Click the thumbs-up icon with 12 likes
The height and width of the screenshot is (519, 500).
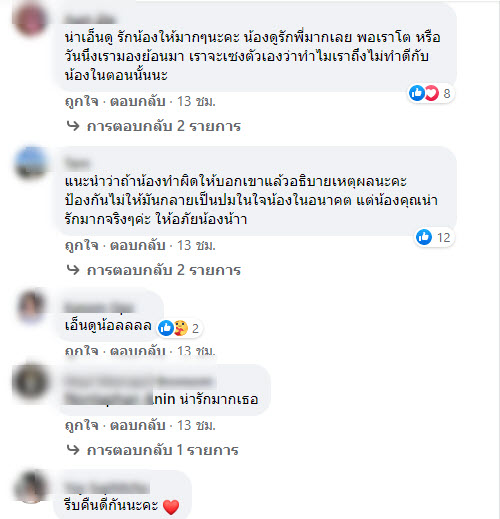424,237
